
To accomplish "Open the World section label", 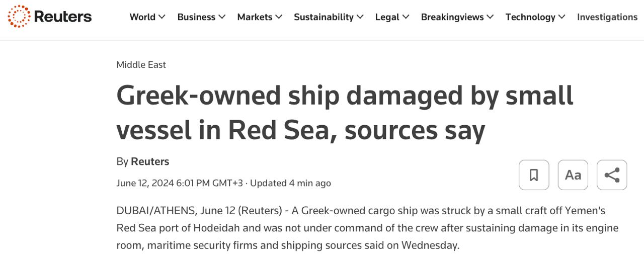I will (142, 17).
